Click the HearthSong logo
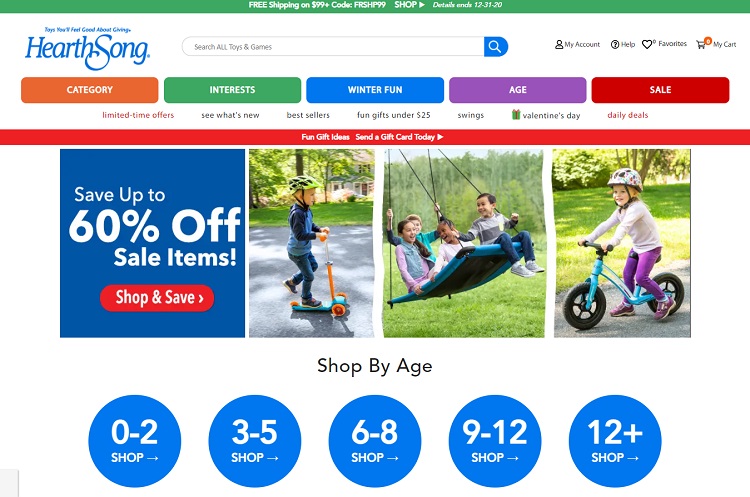The image size is (750, 497). (88, 48)
